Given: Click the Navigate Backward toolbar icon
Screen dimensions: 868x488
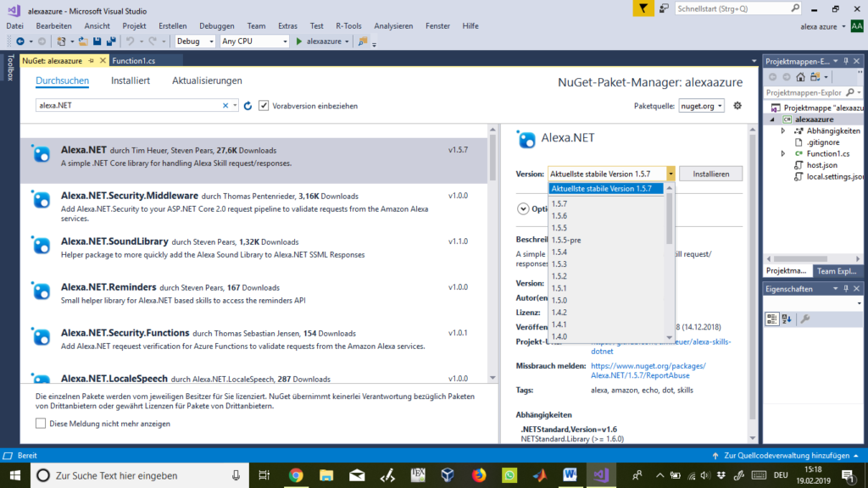Looking at the screenshot, I should click(20, 42).
